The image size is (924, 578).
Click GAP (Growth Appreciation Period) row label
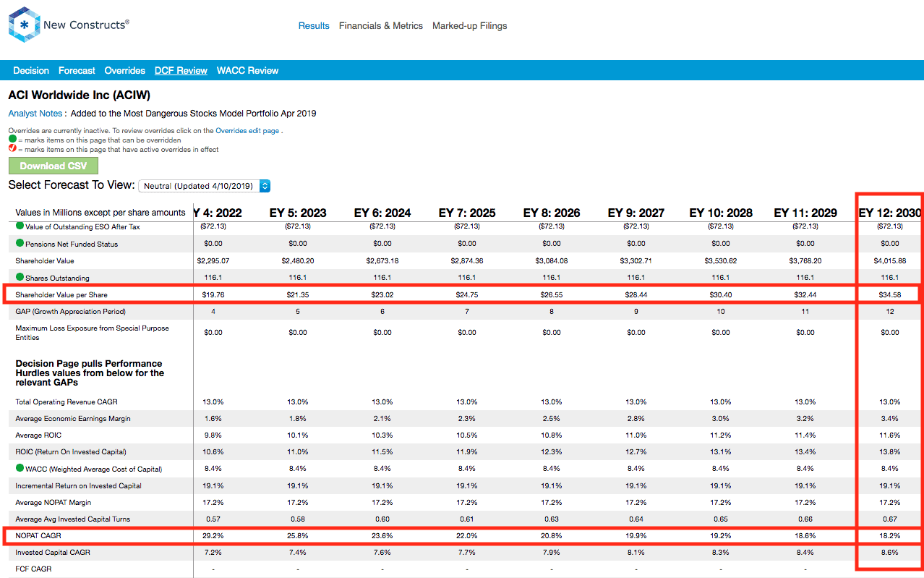[x=70, y=312]
